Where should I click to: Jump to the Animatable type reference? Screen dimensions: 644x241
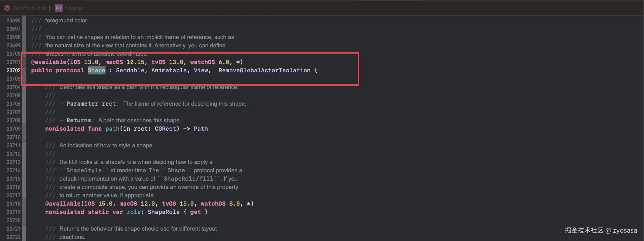click(x=169, y=70)
